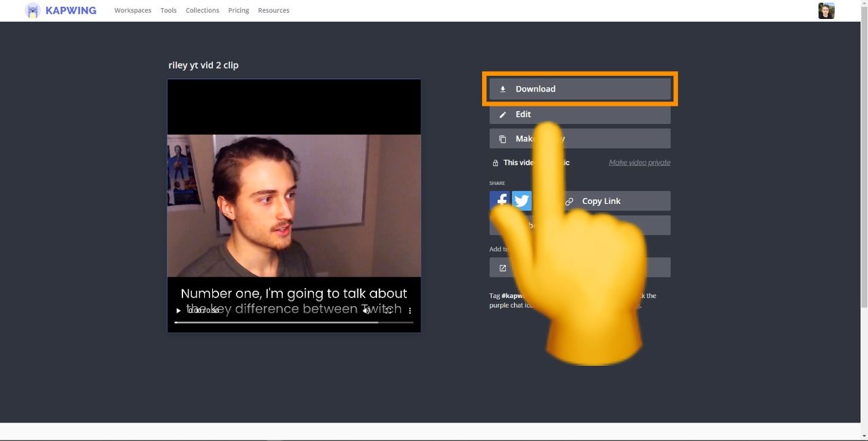Click the Make video private link

coord(639,163)
